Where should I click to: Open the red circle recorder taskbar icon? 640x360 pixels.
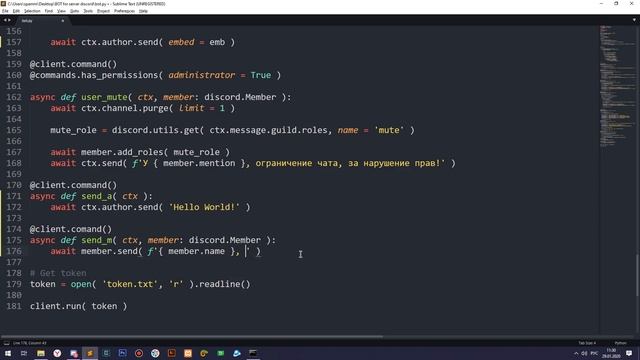[139, 353]
